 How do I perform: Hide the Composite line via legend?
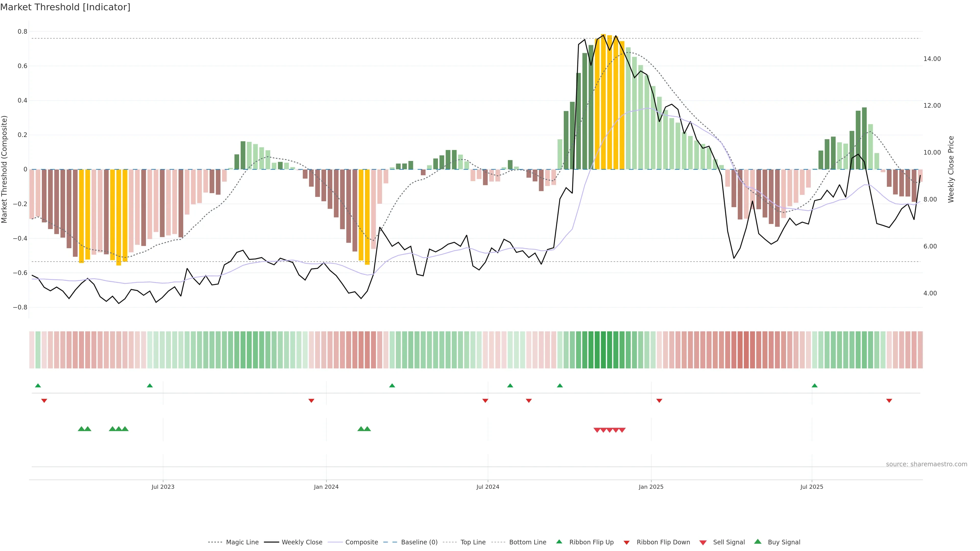[361, 542]
